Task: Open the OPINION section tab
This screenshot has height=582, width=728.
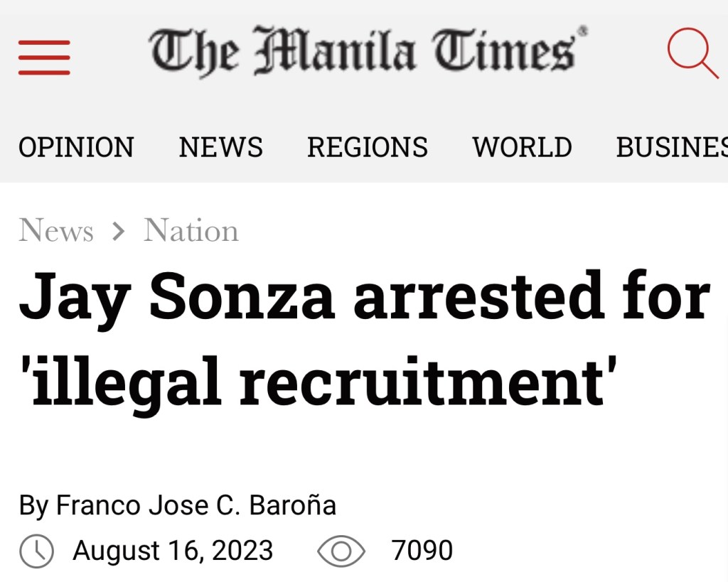Action: [x=76, y=147]
